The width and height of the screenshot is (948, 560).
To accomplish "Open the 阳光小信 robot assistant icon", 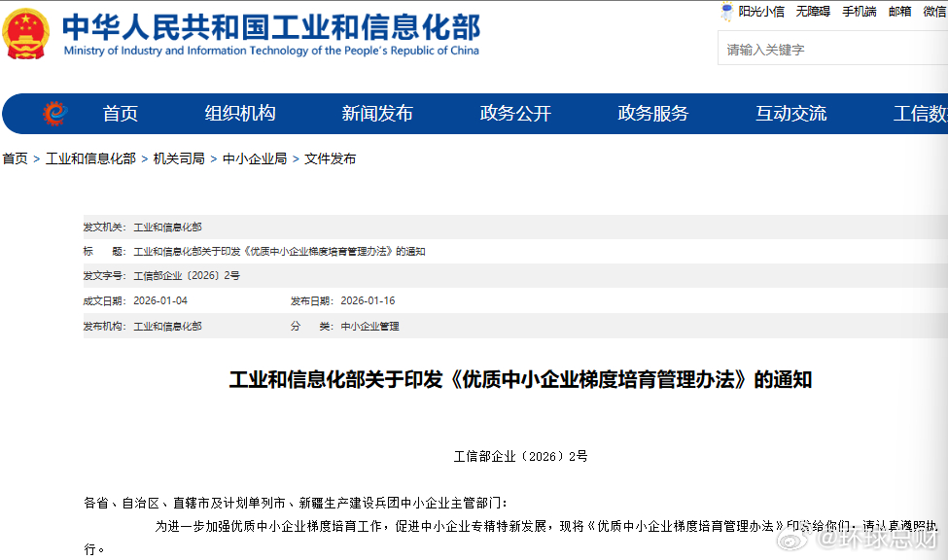I will (726, 12).
